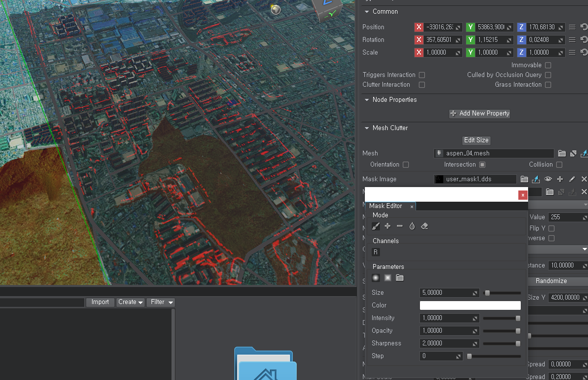Viewport: 588px width, 380px height.
Task: Collapse the Common section
Action: pos(367,12)
